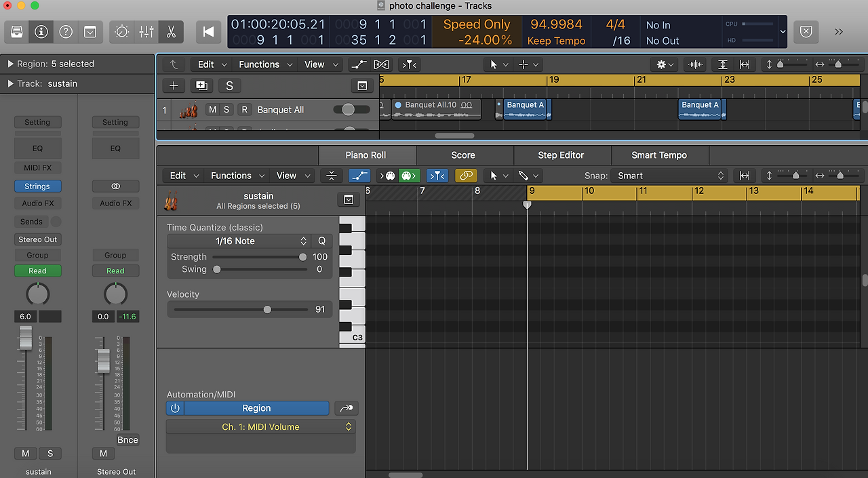Toggle Piano Roll automation button
868x478 pixels.
pyautogui.click(x=359, y=176)
